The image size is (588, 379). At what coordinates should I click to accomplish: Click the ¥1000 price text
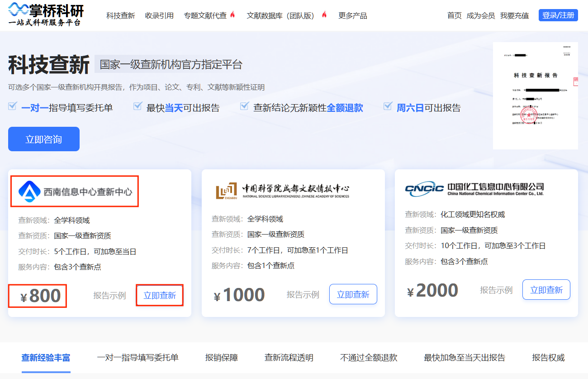[x=239, y=295]
